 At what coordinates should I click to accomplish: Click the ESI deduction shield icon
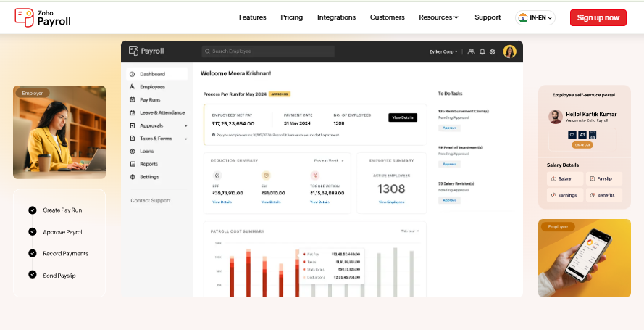point(266,176)
